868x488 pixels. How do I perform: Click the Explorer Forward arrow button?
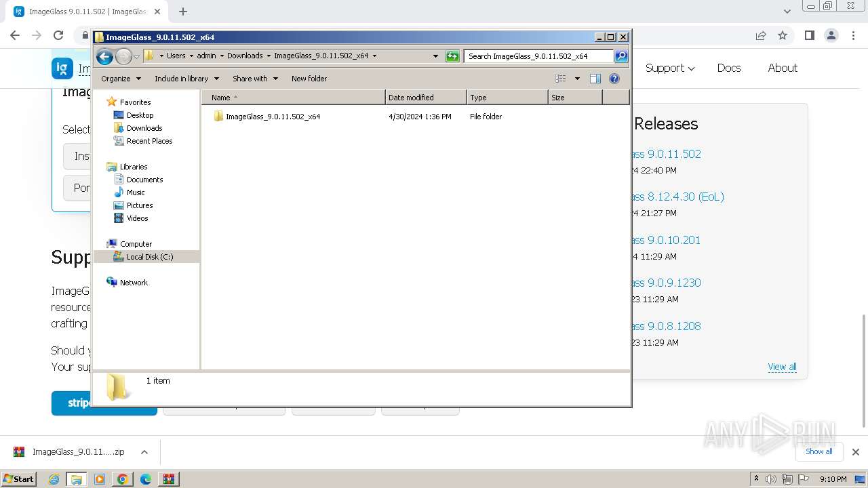tap(123, 56)
